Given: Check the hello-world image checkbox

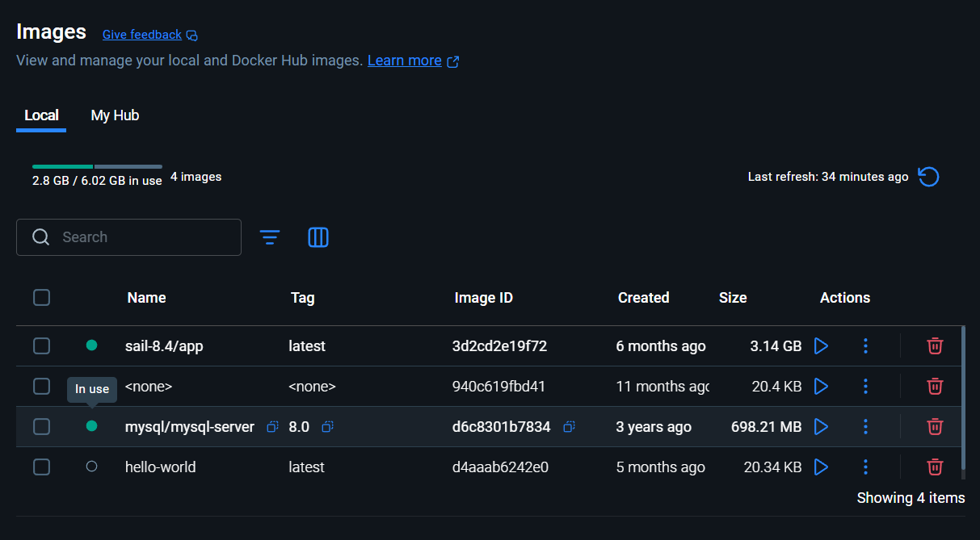Looking at the screenshot, I should (42, 467).
